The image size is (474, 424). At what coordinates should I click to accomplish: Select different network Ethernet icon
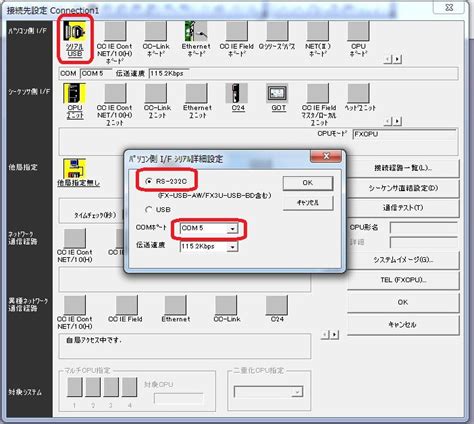pyautogui.click(x=176, y=305)
